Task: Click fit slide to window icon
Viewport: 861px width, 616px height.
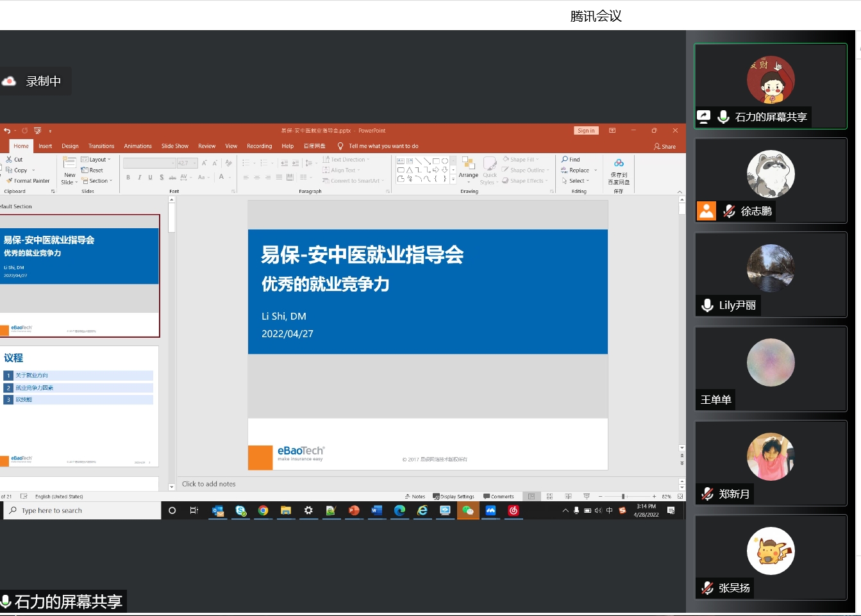Action: (680, 497)
